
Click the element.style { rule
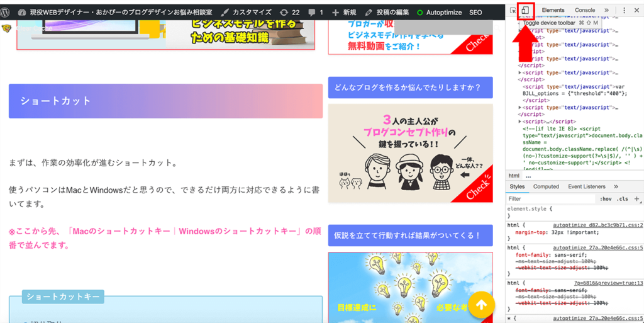tap(530, 209)
